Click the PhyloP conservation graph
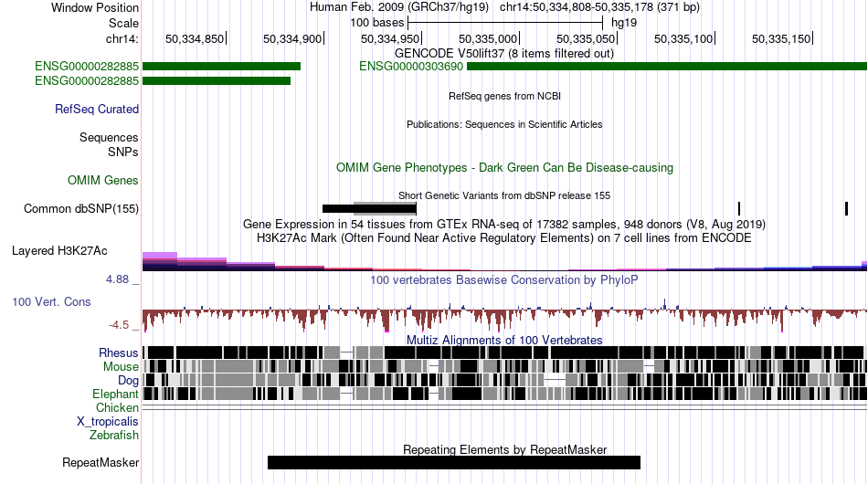Screen dimensions: 868x484 [x=504, y=316]
